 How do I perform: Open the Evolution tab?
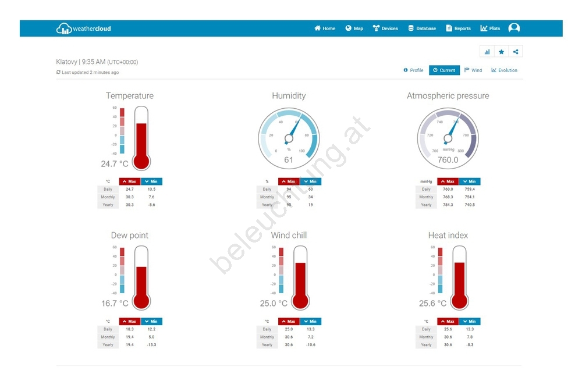504,70
